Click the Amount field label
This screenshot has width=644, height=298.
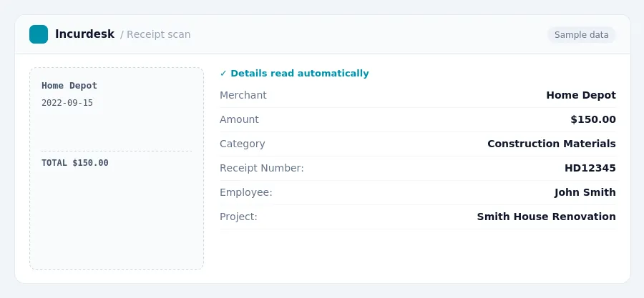click(240, 119)
